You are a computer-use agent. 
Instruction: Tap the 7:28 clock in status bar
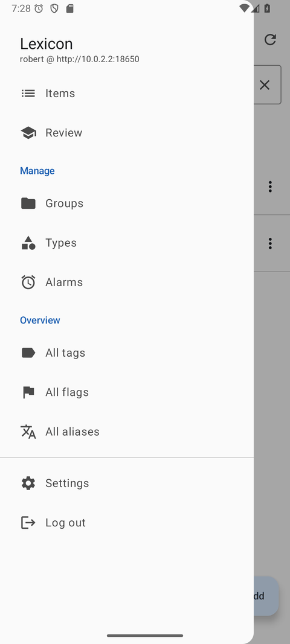pyautogui.click(x=21, y=8)
